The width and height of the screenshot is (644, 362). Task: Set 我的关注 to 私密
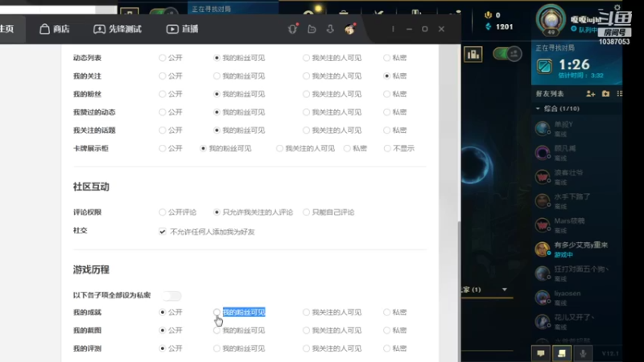point(386,76)
